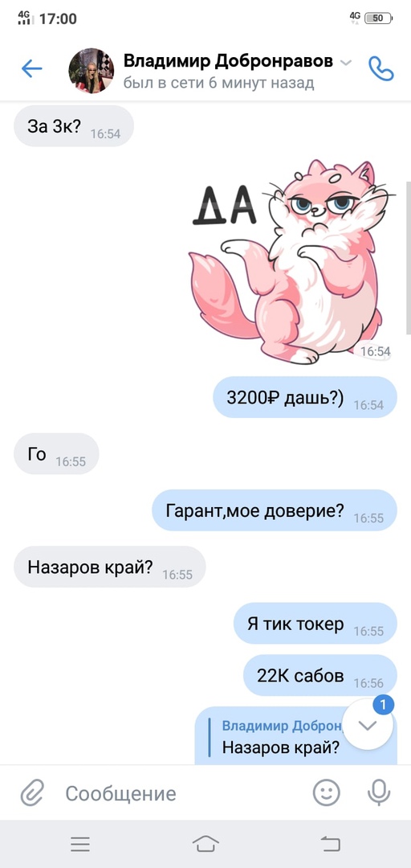Viewport: 411px width, 868px height.
Task: Open Владимир Добронравов's profile avatar
Action: pos(92,70)
